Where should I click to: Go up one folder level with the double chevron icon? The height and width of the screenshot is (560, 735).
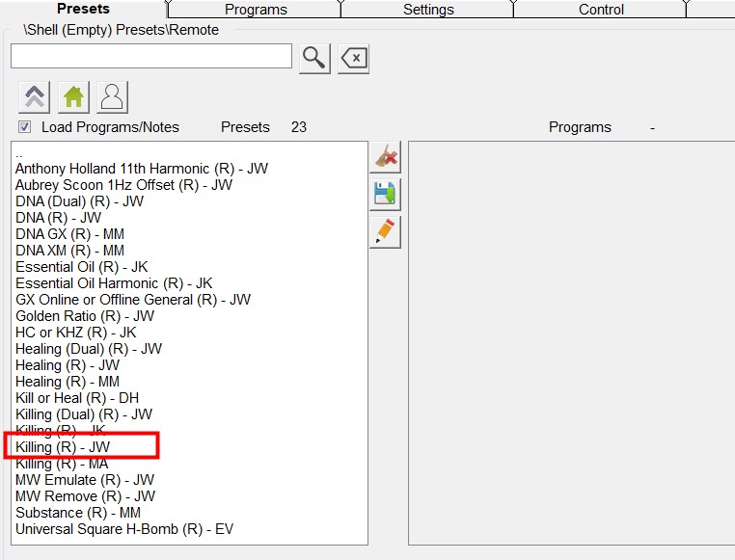[33, 97]
